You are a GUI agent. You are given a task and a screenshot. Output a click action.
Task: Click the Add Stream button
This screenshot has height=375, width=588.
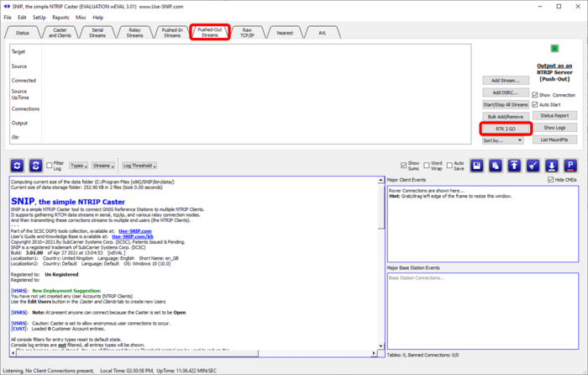coord(506,81)
